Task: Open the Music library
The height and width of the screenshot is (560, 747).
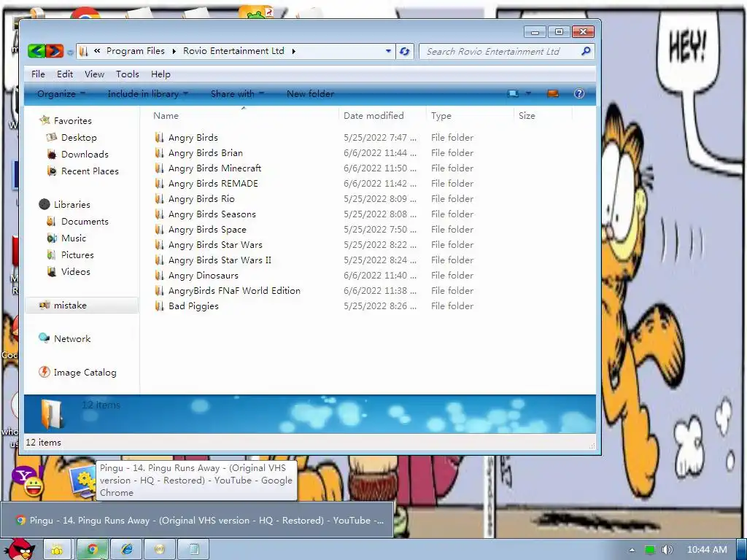Action: coord(74,238)
